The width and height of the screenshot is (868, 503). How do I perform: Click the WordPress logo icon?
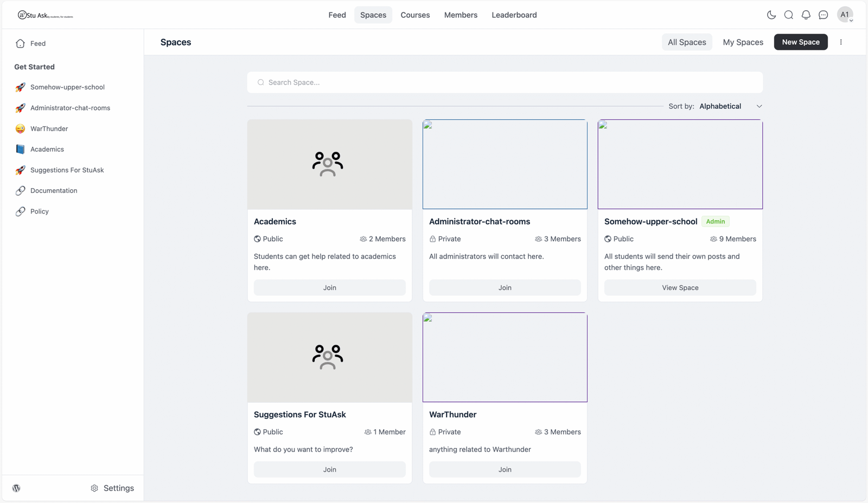point(17,488)
